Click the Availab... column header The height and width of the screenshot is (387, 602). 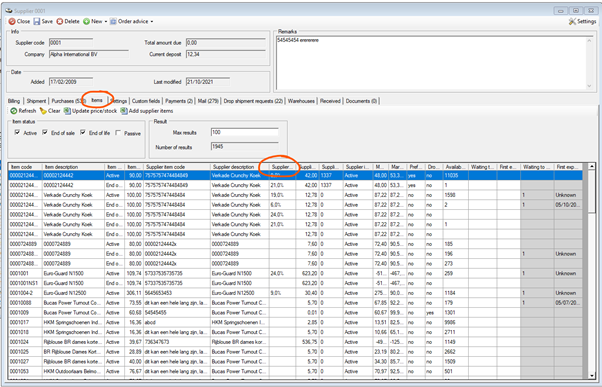(x=455, y=167)
